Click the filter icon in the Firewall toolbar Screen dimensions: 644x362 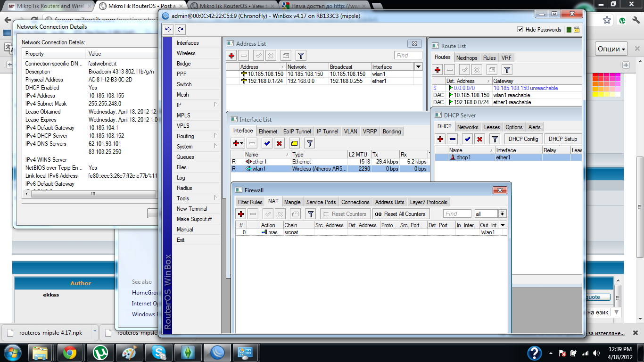310,214
